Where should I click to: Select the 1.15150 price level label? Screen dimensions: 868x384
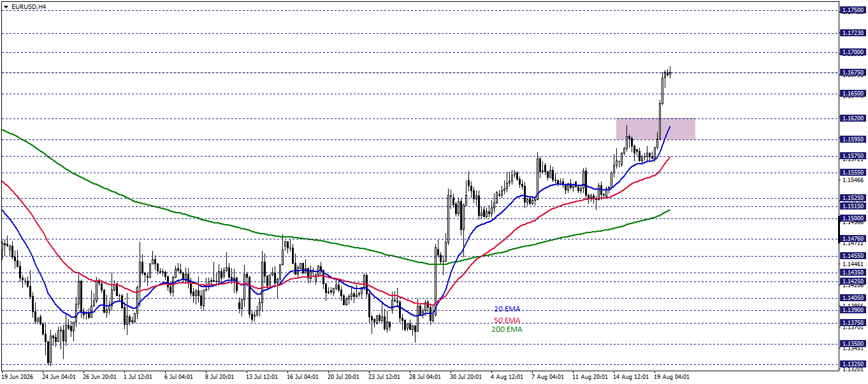[x=853, y=206]
